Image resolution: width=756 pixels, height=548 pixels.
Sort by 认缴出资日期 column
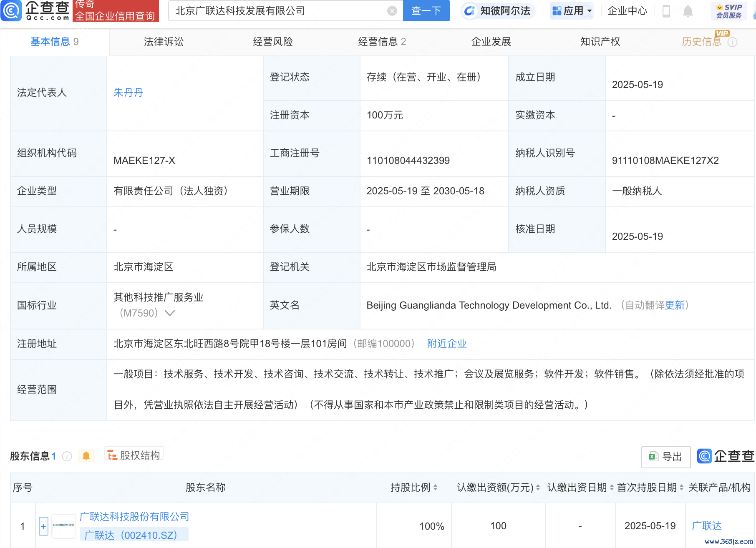pos(612,487)
